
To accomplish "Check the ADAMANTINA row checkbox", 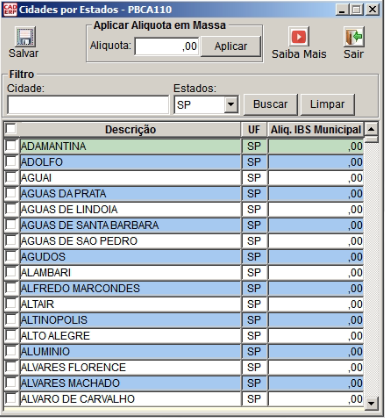I will pyautogui.click(x=11, y=146).
